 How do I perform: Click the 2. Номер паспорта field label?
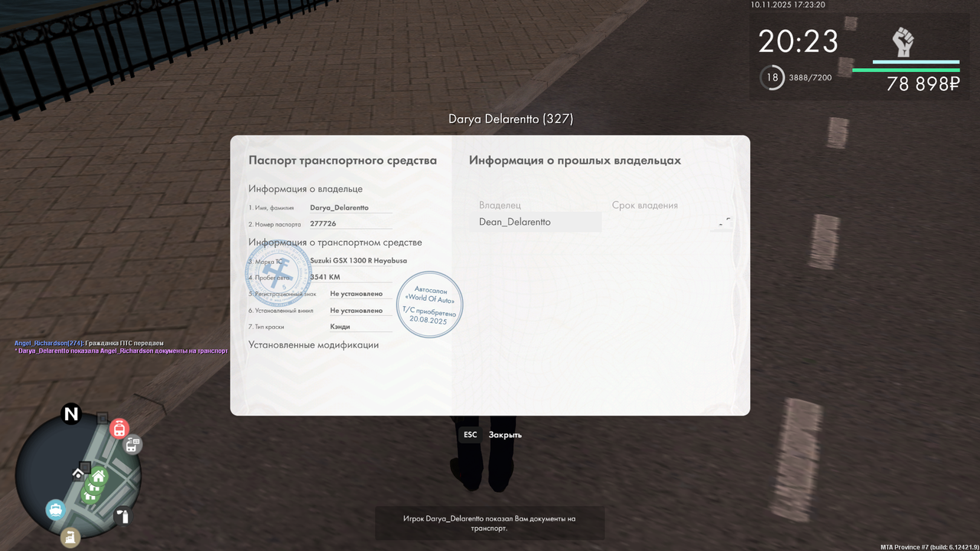click(274, 224)
